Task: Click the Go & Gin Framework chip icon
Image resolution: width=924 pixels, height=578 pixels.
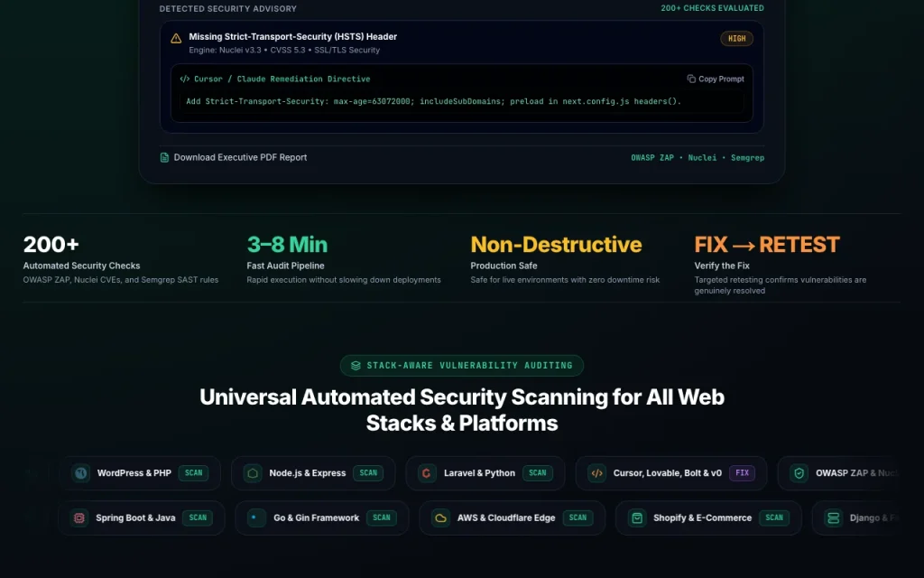Action: [x=256, y=517]
